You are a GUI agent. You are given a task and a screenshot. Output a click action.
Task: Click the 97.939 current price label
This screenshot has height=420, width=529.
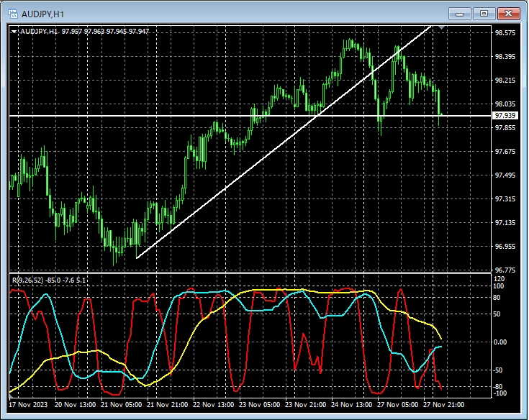click(x=505, y=116)
